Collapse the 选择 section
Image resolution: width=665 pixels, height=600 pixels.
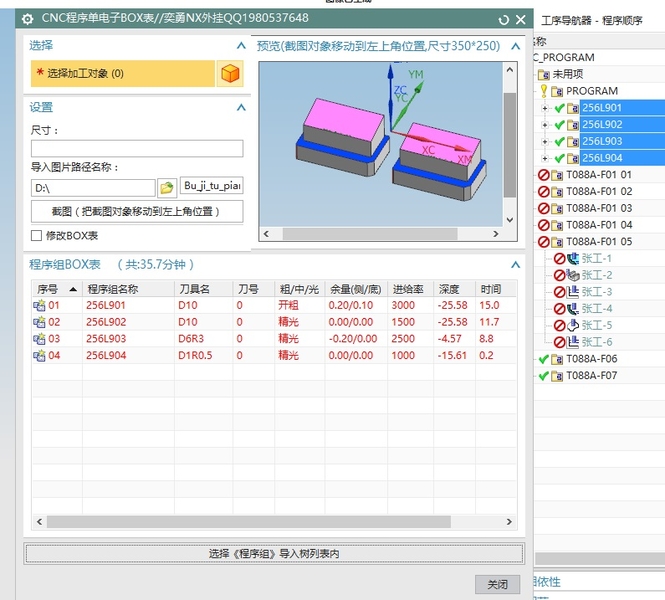pyautogui.click(x=241, y=45)
